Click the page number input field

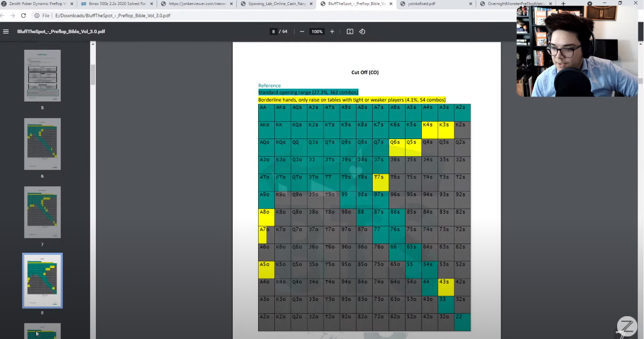point(274,31)
